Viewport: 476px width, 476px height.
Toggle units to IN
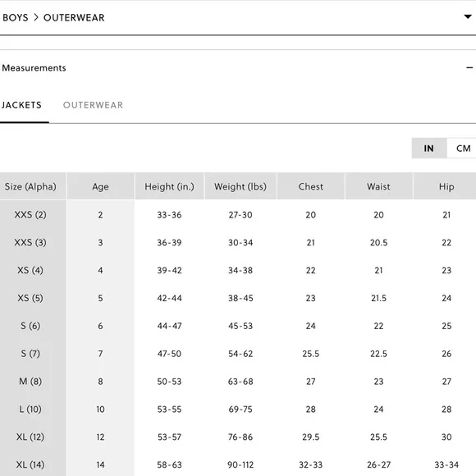429,149
